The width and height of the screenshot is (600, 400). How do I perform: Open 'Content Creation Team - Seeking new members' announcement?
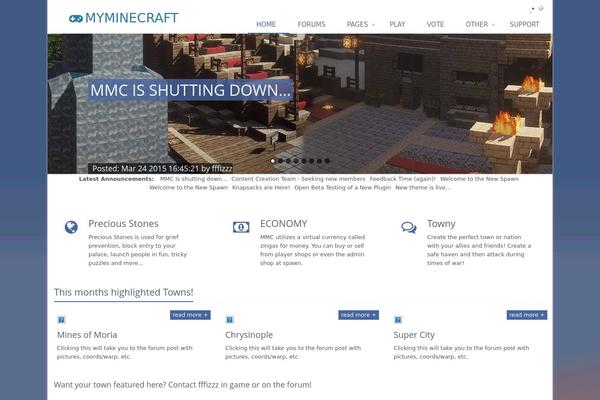[298, 179]
